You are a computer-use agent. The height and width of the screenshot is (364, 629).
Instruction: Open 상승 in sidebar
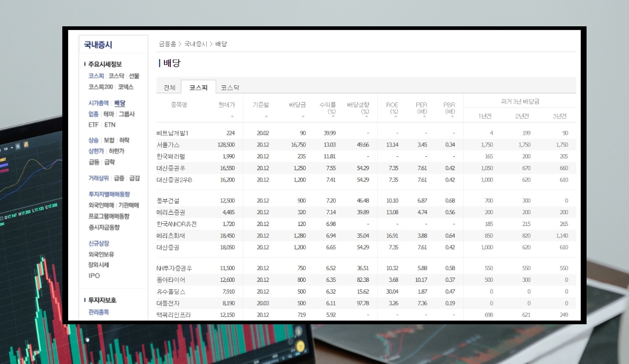click(x=93, y=140)
